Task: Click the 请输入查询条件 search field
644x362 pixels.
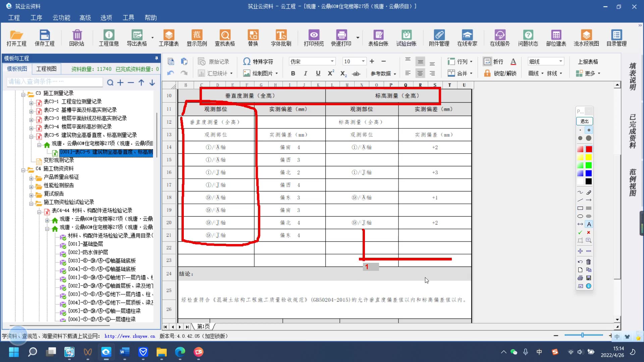Action: coord(54,81)
